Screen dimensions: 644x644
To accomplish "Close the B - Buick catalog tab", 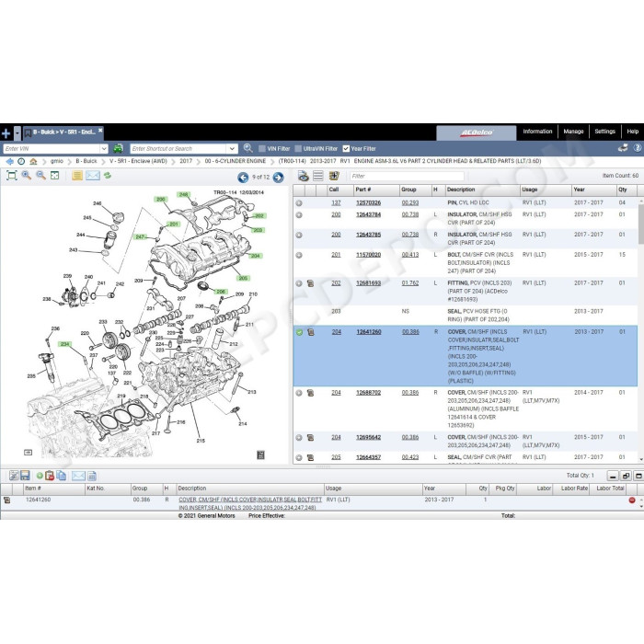I will [100, 131].
